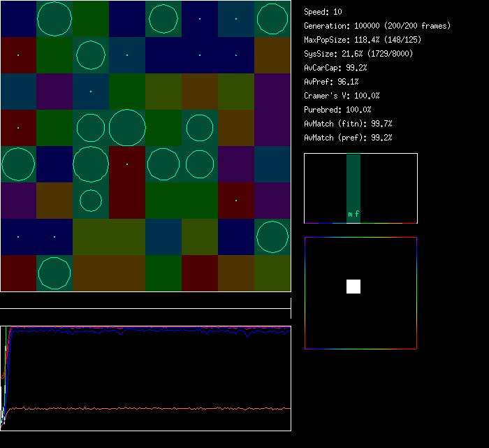Click the white square in the color-bordered panel

click(x=353, y=287)
